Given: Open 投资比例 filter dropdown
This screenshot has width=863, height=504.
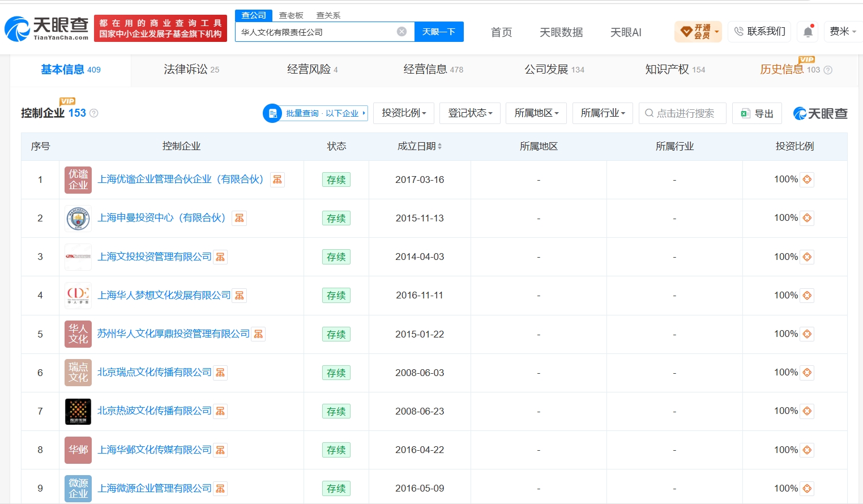Looking at the screenshot, I should [x=404, y=113].
